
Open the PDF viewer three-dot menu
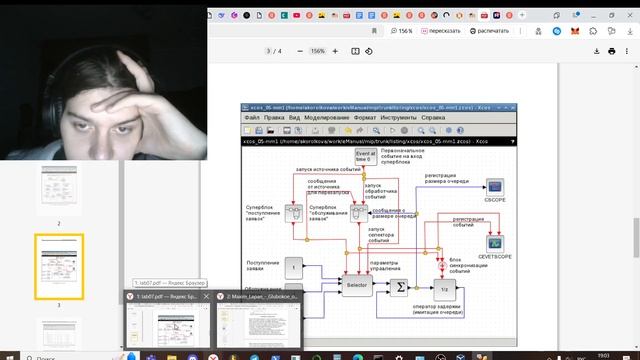pyautogui.click(x=627, y=51)
